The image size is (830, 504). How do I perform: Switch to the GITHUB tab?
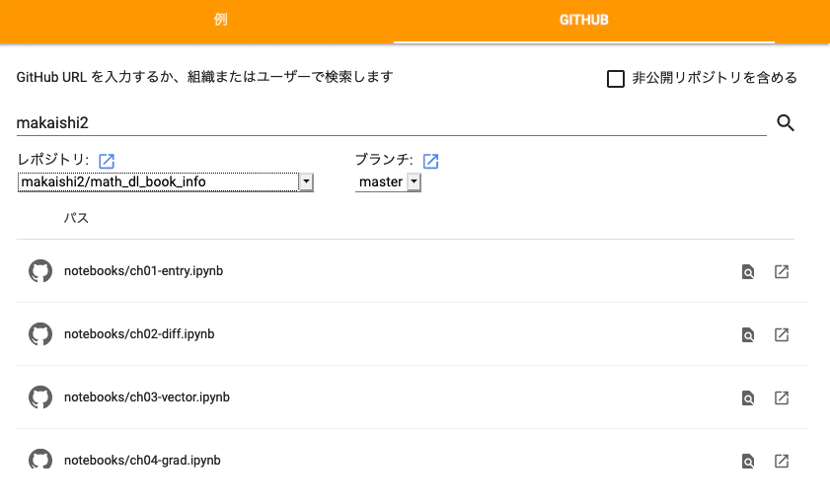tap(584, 20)
